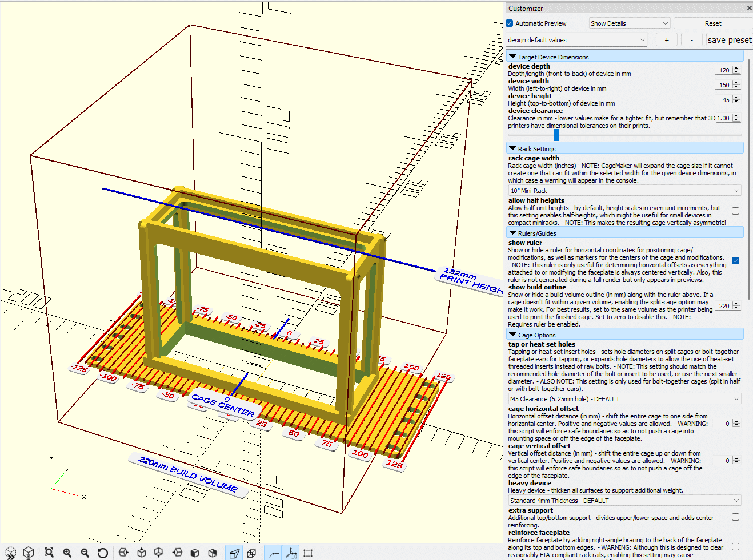The height and width of the screenshot is (560, 753).
Task: Switch to Bottom view cube icon
Action: point(159,553)
